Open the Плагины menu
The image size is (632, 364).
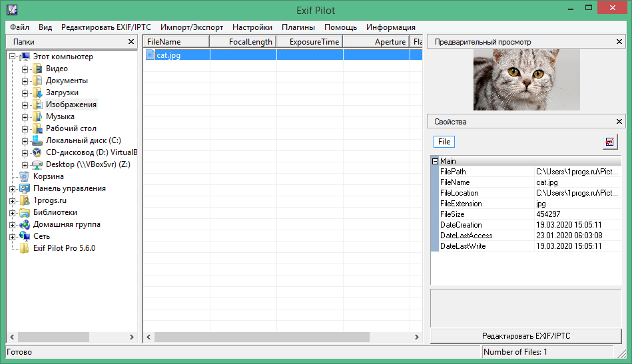pos(298,27)
